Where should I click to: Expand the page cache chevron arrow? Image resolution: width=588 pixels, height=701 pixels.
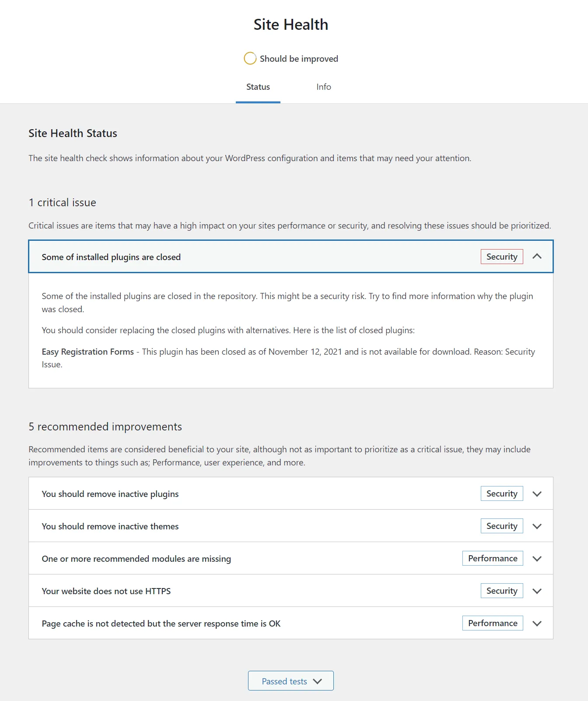point(537,624)
